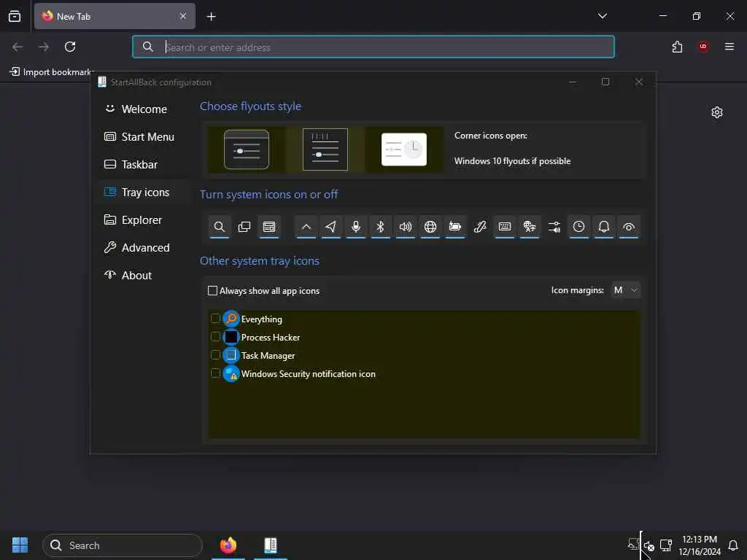Close the New Tab tab
The height and width of the screenshot is (560, 747).
pyautogui.click(x=183, y=16)
